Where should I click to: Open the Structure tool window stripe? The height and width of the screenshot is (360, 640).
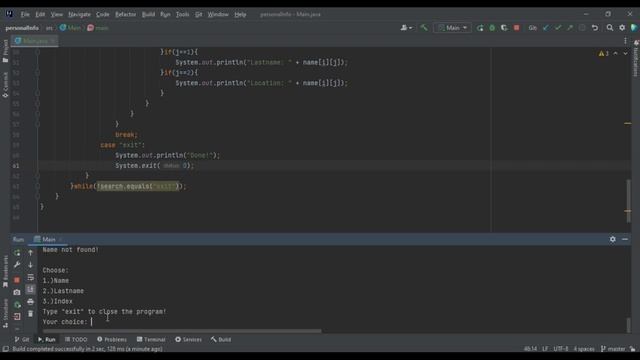[x=5, y=313]
